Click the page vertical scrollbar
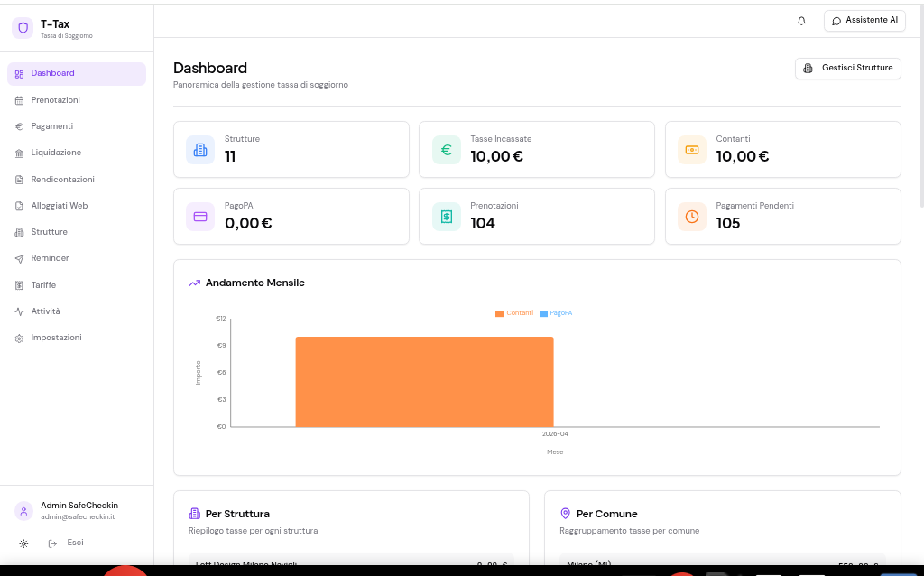Screen dimensions: 924x576 [921, 107]
